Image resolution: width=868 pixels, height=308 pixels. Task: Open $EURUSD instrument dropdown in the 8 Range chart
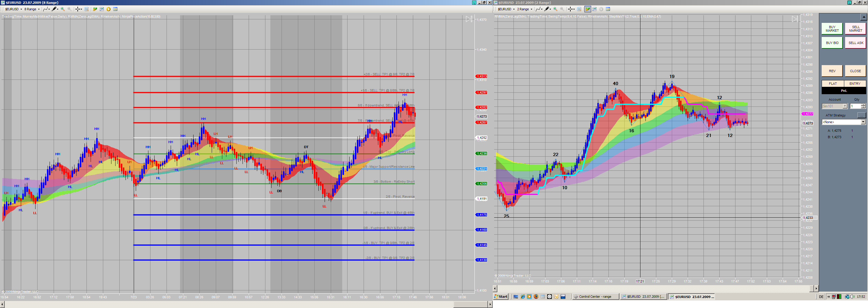(x=13, y=9)
